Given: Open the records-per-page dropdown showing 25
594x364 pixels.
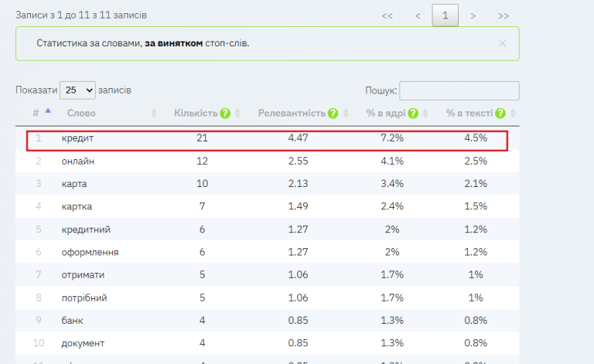Looking at the screenshot, I should tap(77, 90).
